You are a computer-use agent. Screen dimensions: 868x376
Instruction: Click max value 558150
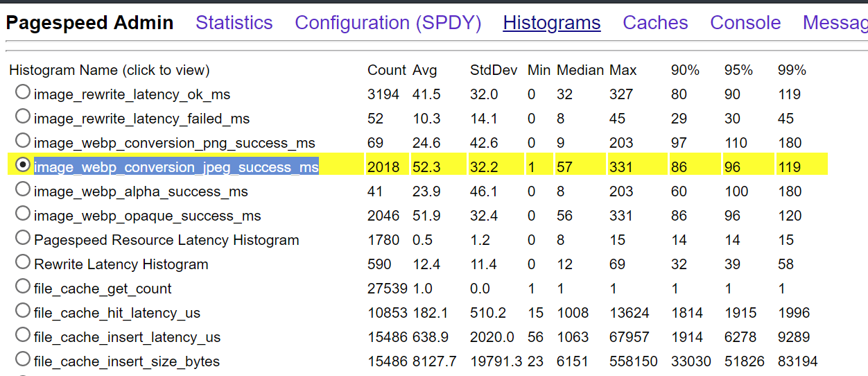pyautogui.click(x=634, y=361)
